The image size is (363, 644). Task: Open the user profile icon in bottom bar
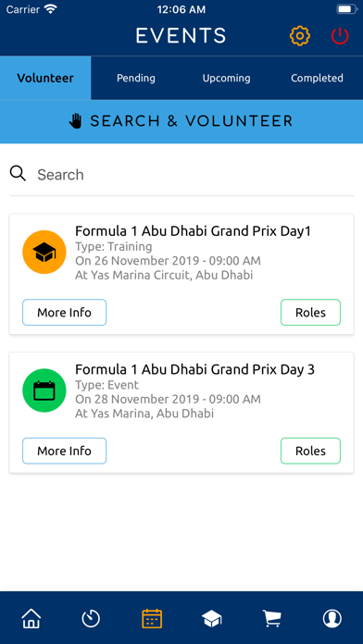pyautogui.click(x=332, y=618)
